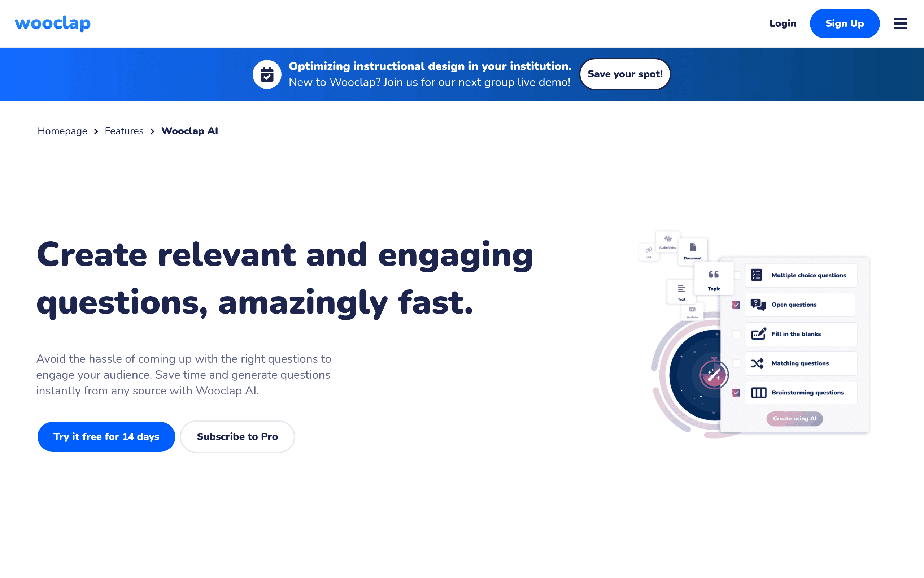Click the Matching questions shuffle icon
The width and height of the screenshot is (924, 578).
(757, 363)
